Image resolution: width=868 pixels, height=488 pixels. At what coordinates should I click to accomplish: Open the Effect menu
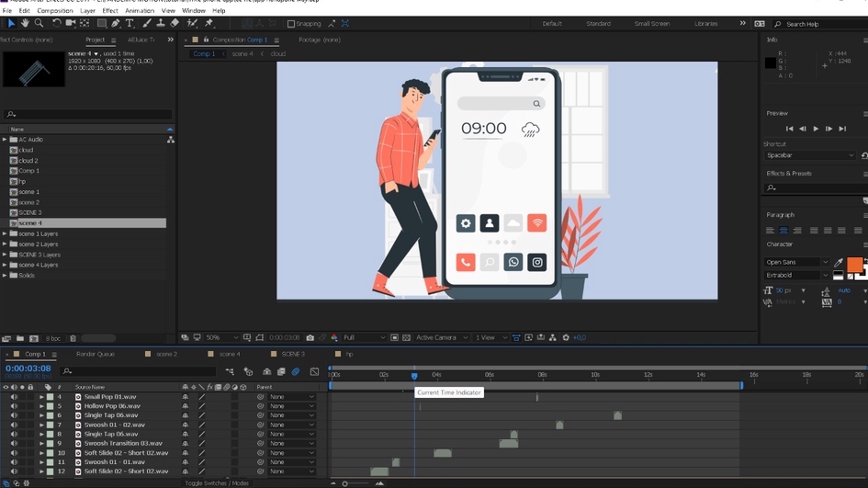(x=110, y=10)
